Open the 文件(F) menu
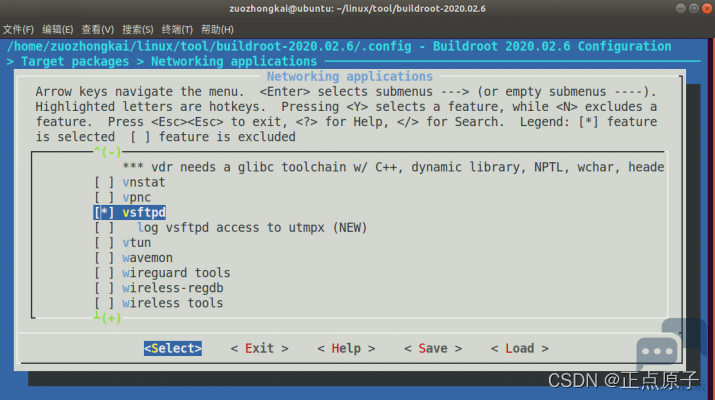715x401 pixels. click(18, 30)
